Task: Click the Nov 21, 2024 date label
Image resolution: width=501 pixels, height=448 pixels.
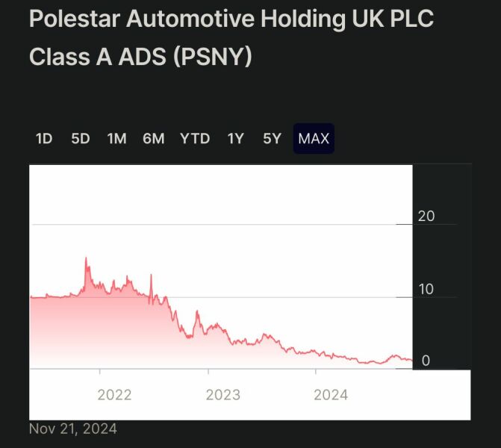Action: (x=73, y=429)
